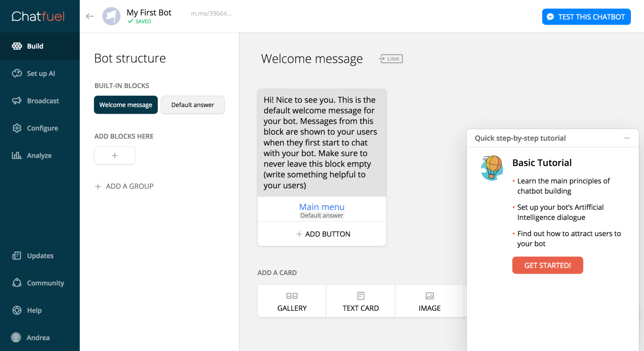Select the Default answer block
The image size is (644, 351).
(192, 105)
